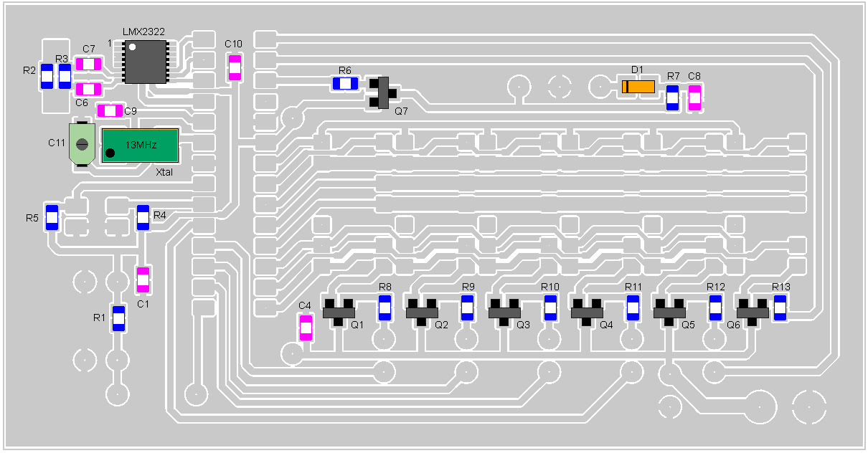Select capacitor C6
Viewport: 868px width, 453px height.
[88, 90]
